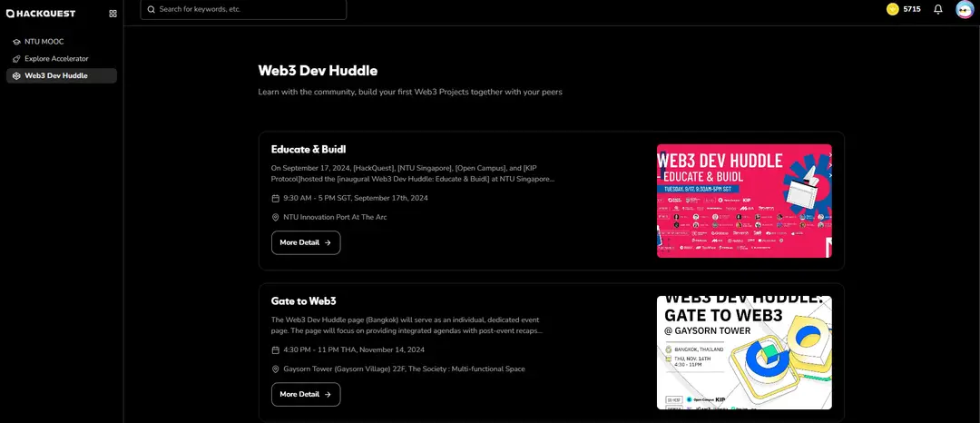The image size is (980, 423).
Task: Click the Gate to Web3 event banner
Action: click(x=744, y=352)
